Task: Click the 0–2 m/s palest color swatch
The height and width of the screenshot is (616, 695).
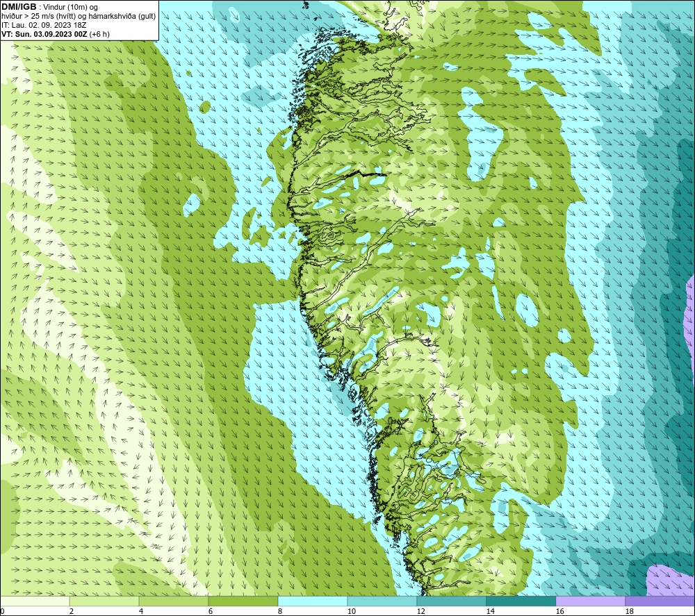Action: click(x=35, y=601)
